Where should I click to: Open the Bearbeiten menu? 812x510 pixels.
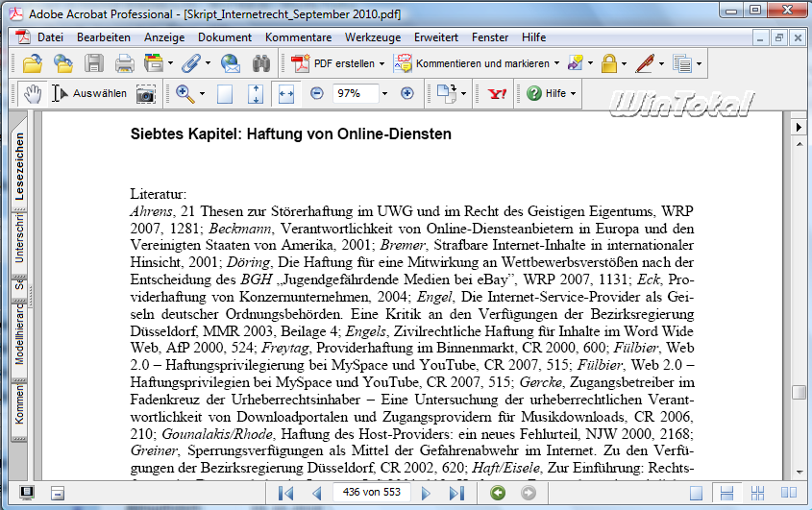coord(104,37)
